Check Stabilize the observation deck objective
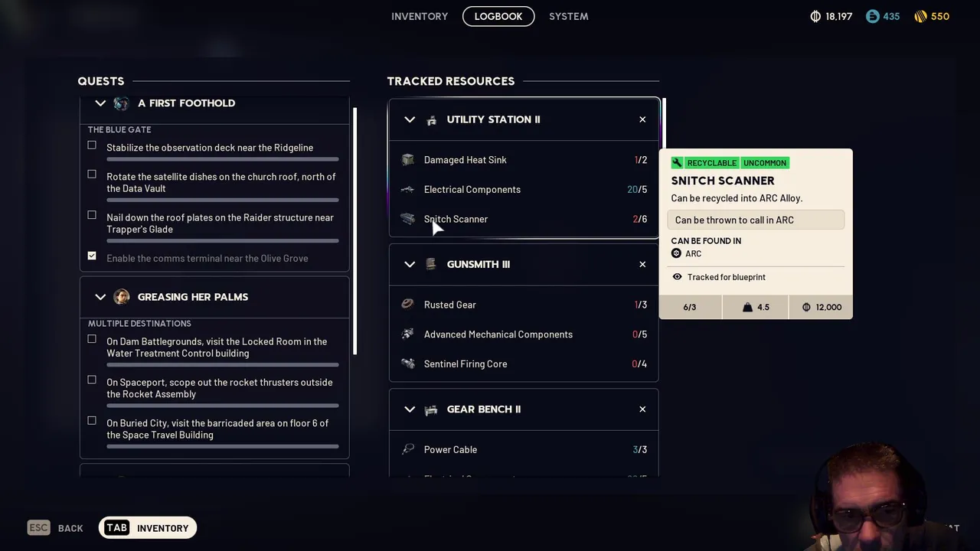Viewport: 980px width, 551px height. (92, 145)
